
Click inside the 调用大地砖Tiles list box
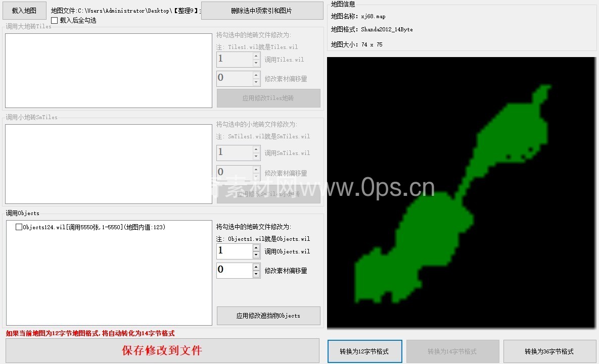(x=108, y=71)
